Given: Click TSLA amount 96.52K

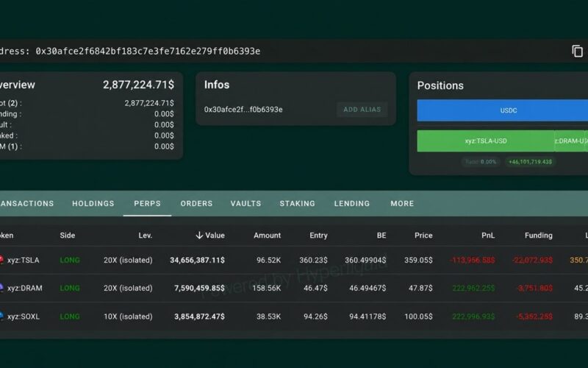Looking at the screenshot, I should [x=268, y=261].
